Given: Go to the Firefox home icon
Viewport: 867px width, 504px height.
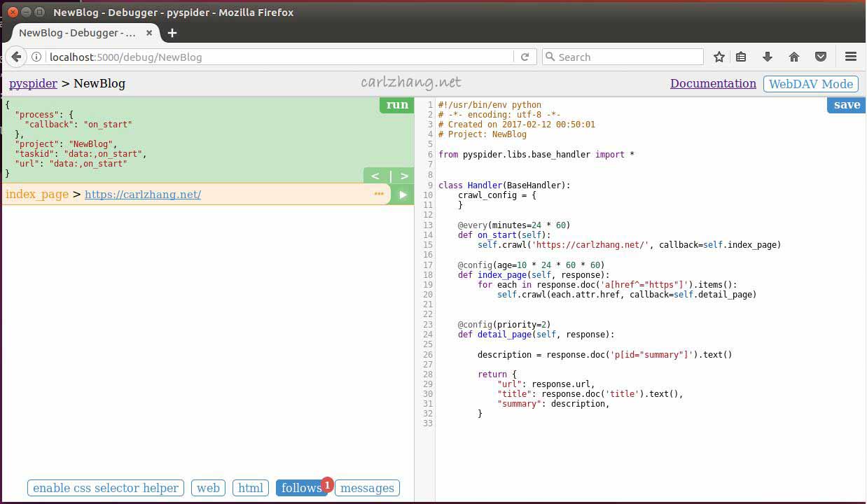Looking at the screenshot, I should tap(793, 57).
